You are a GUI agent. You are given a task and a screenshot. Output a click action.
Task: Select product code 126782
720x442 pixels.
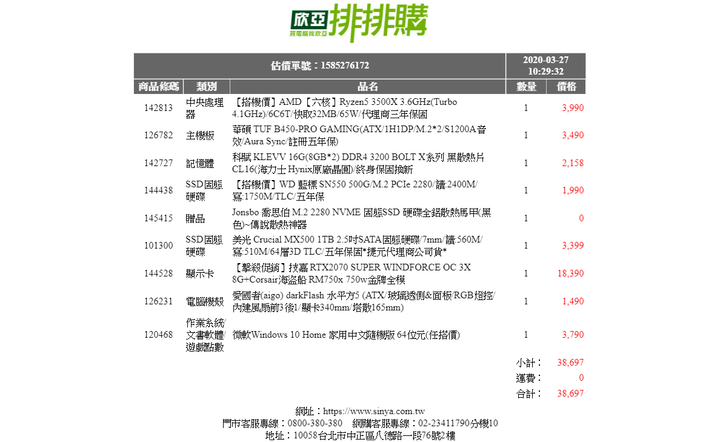pyautogui.click(x=158, y=135)
